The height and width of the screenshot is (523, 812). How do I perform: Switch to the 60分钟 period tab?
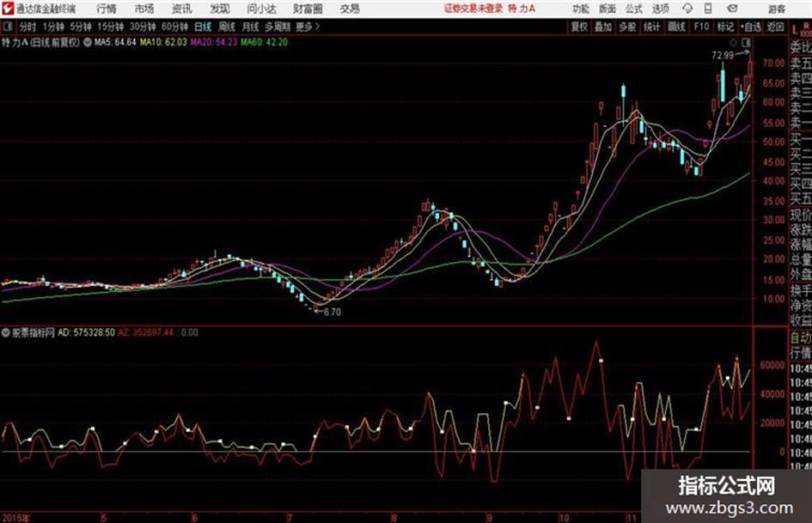pos(174,27)
